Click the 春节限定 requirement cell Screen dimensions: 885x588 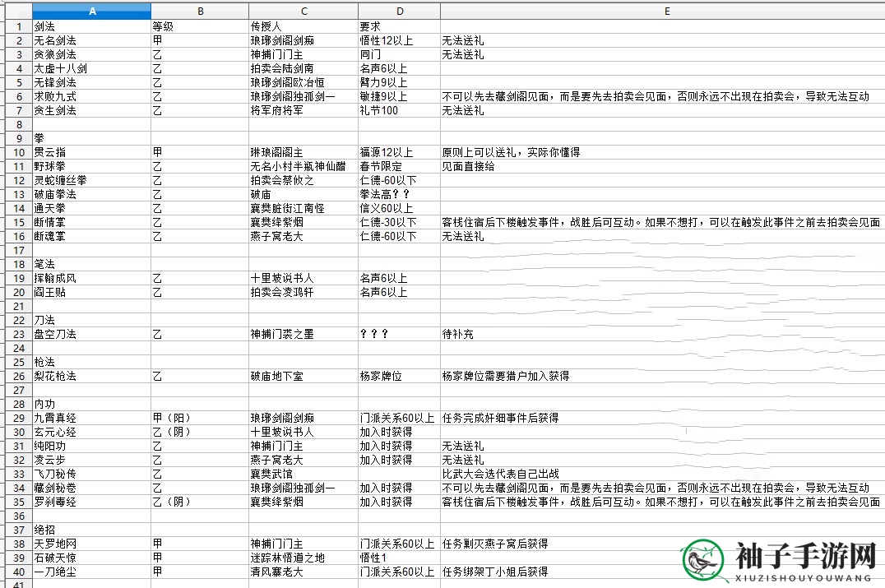(400, 166)
